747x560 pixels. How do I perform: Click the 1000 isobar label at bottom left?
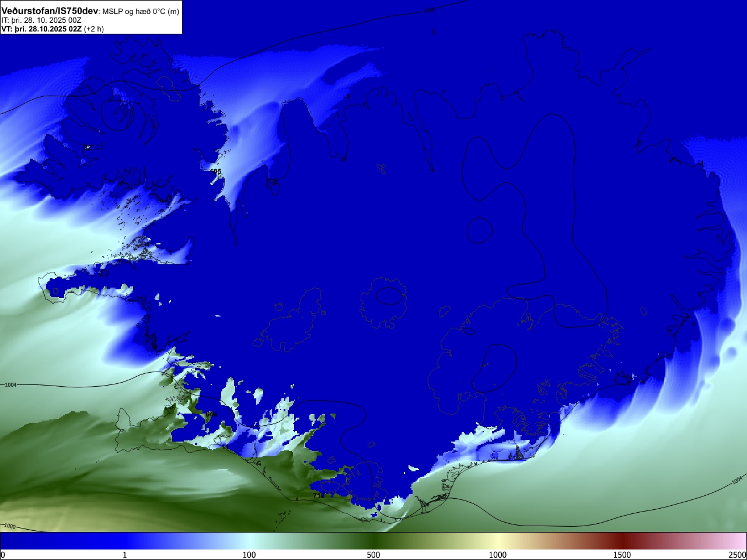[9, 527]
